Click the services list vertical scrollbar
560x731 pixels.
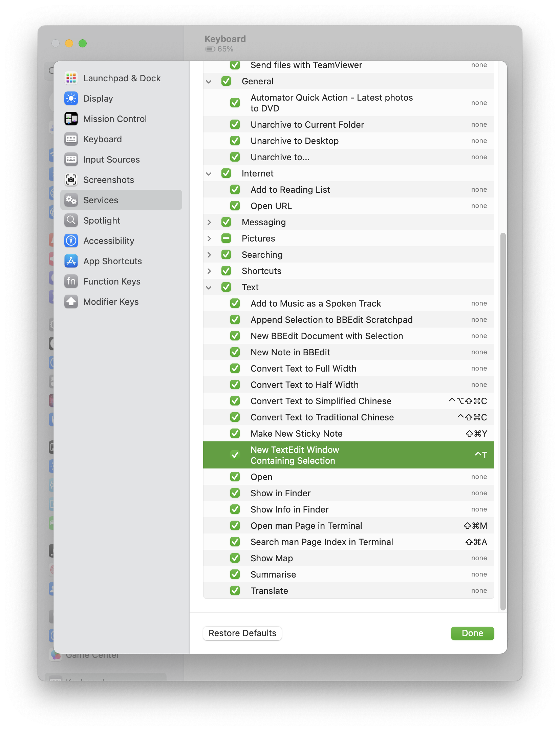coord(503,421)
